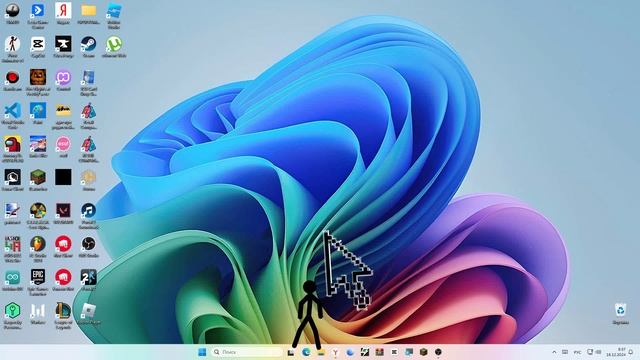Screen dimensions: 640x360
Task: Open CapCut from the taskbar
Action: pos(394,352)
